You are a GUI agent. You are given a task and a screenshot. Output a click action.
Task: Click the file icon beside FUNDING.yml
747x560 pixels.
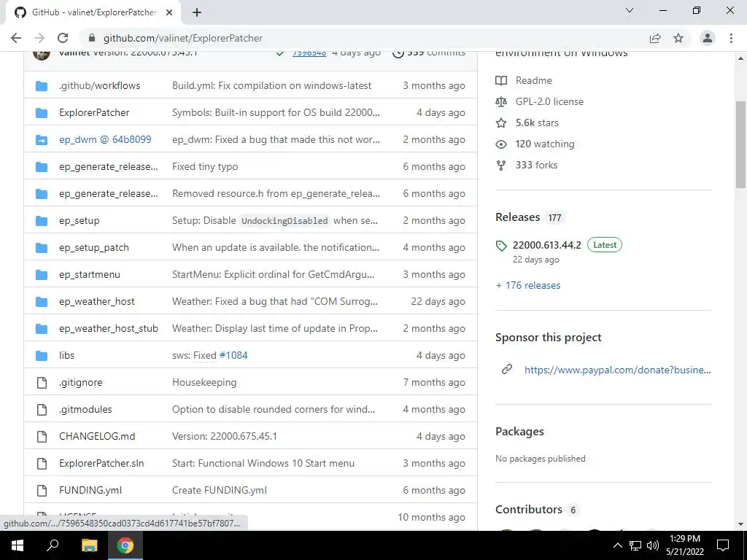tap(42, 491)
